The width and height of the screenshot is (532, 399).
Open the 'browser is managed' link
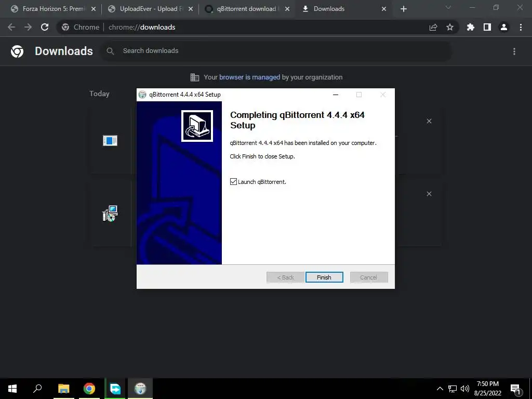point(249,77)
